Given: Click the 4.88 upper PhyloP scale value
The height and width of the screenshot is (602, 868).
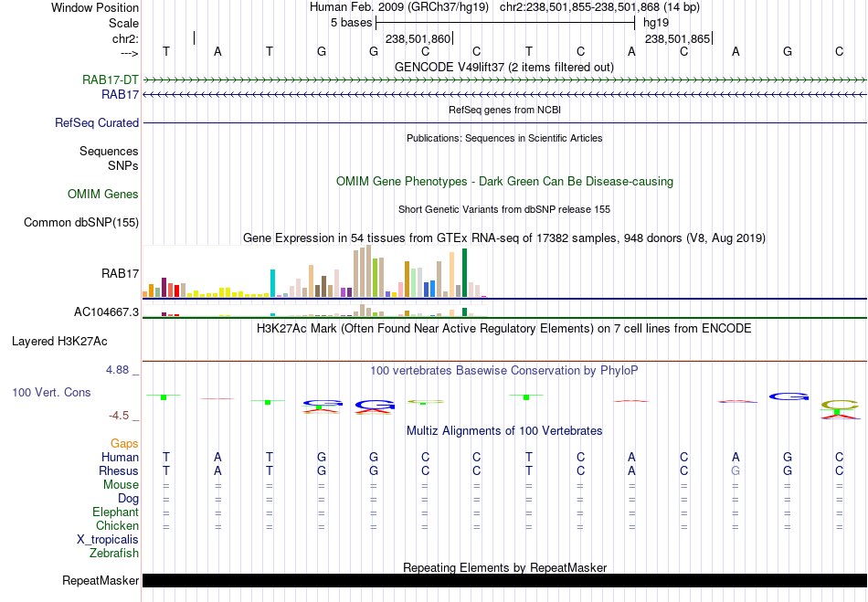Looking at the screenshot, I should (x=117, y=370).
